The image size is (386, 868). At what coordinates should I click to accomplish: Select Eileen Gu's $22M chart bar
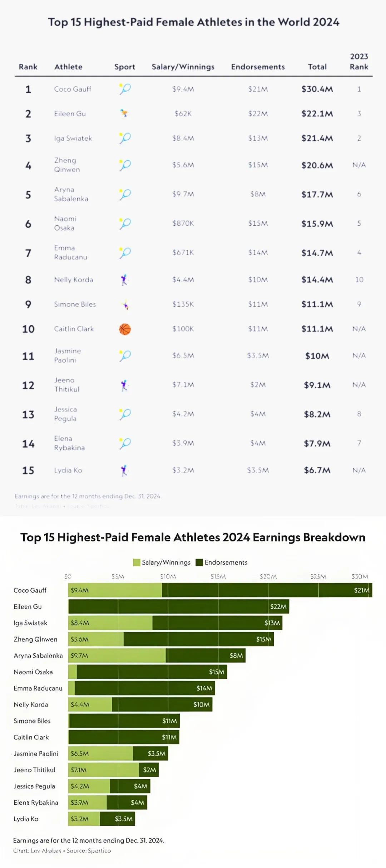tap(179, 606)
